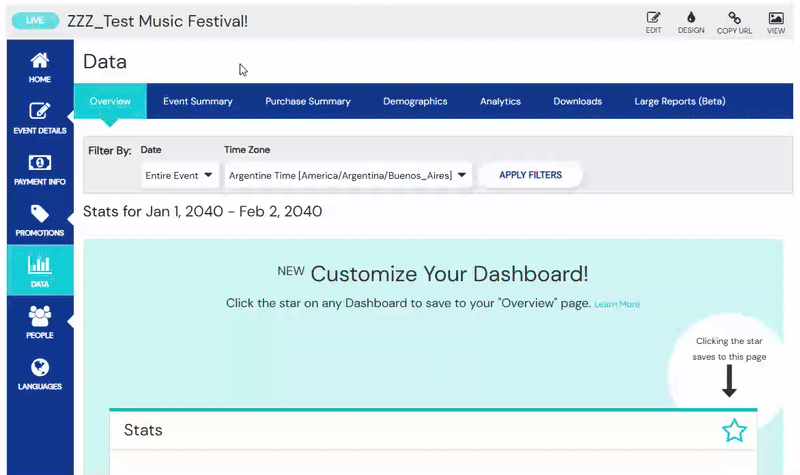This screenshot has height=475, width=800.
Task: Select the Data chart icon in sidebar
Action: pyautogui.click(x=40, y=264)
